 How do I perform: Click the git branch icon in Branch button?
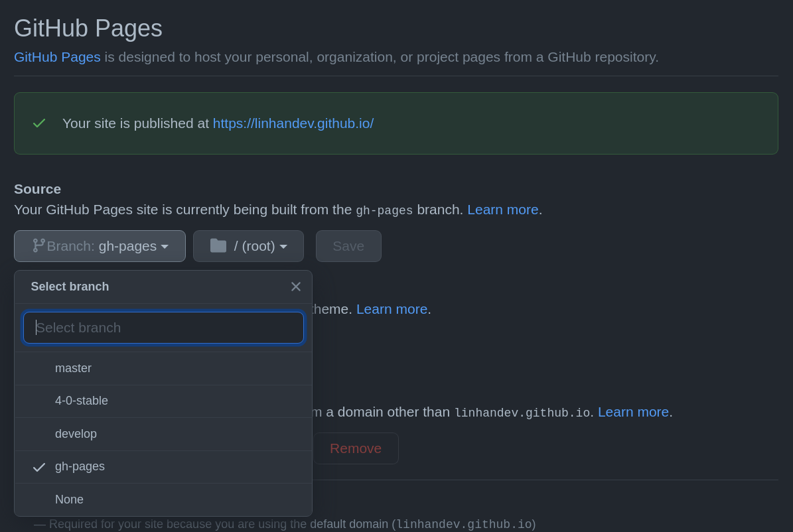click(39, 246)
